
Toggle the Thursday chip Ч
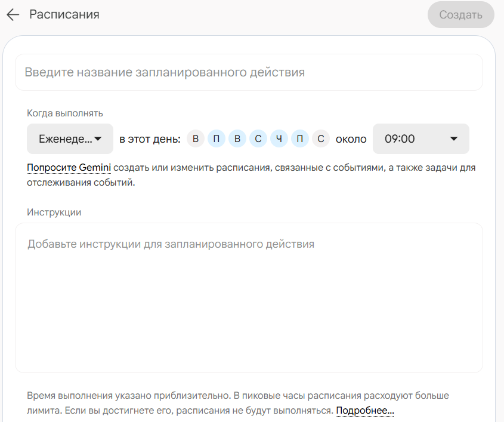click(x=279, y=139)
